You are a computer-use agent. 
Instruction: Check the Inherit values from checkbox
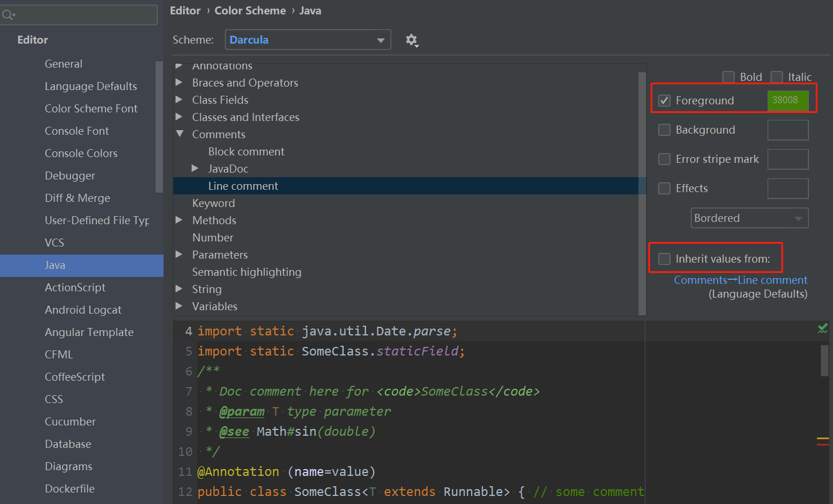tap(664, 259)
